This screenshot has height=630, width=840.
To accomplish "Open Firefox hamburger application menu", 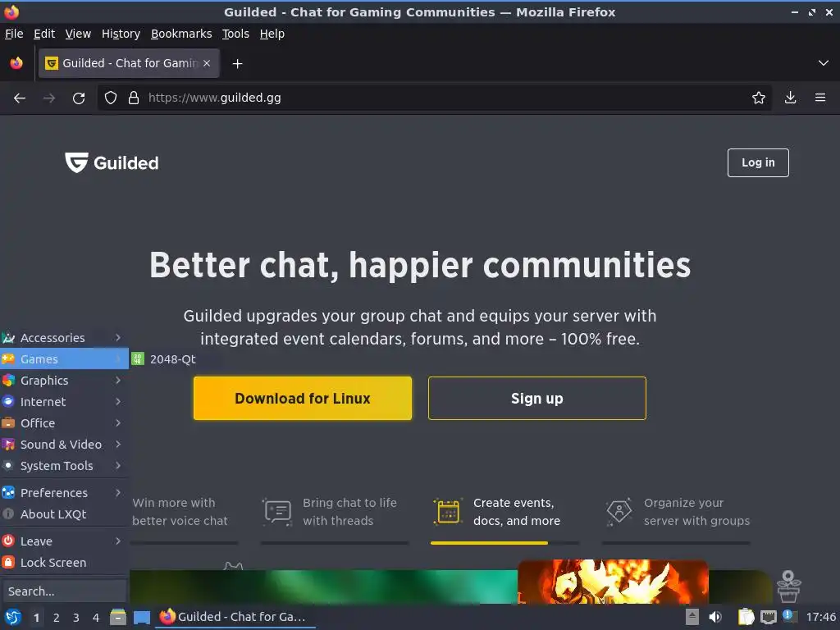I will tap(819, 98).
